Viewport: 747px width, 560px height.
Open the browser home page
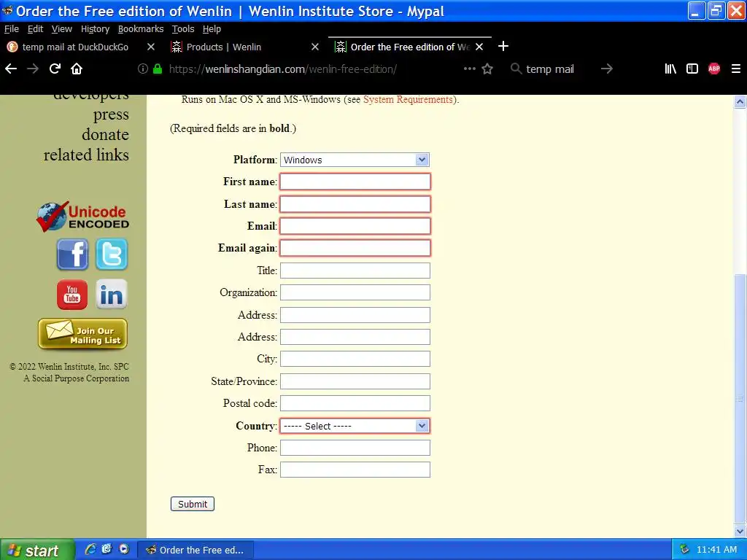(x=77, y=69)
